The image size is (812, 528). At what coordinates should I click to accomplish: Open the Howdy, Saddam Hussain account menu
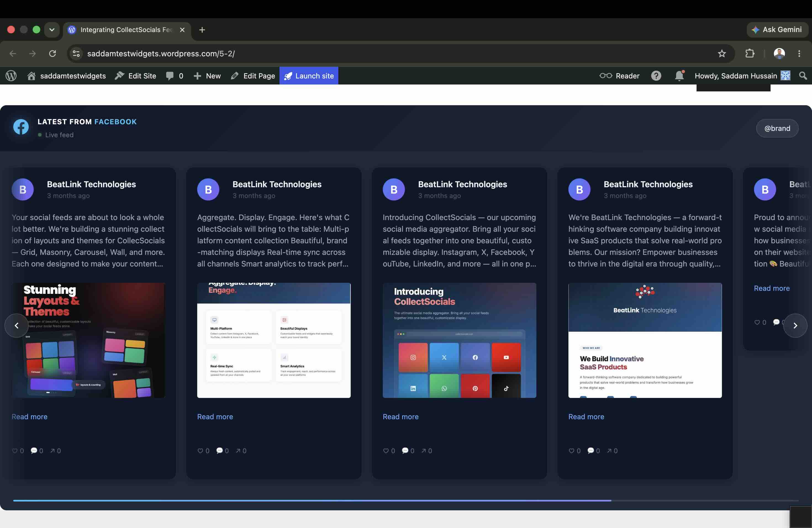[x=742, y=76]
